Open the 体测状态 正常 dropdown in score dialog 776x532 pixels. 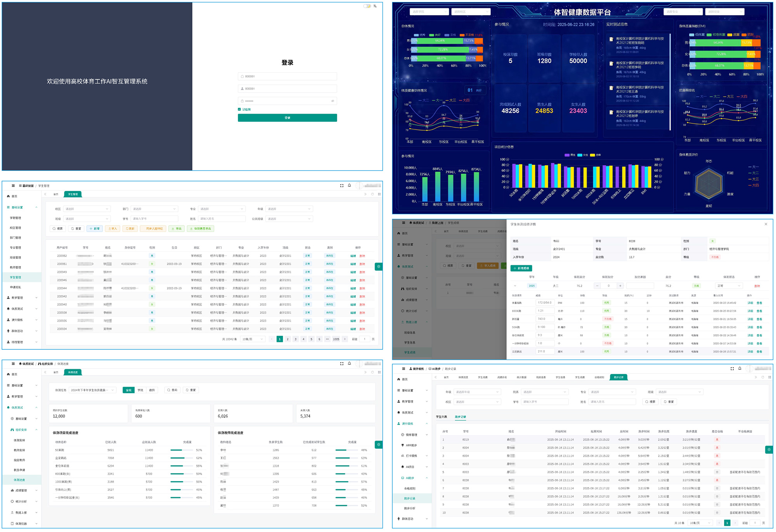[x=728, y=286]
